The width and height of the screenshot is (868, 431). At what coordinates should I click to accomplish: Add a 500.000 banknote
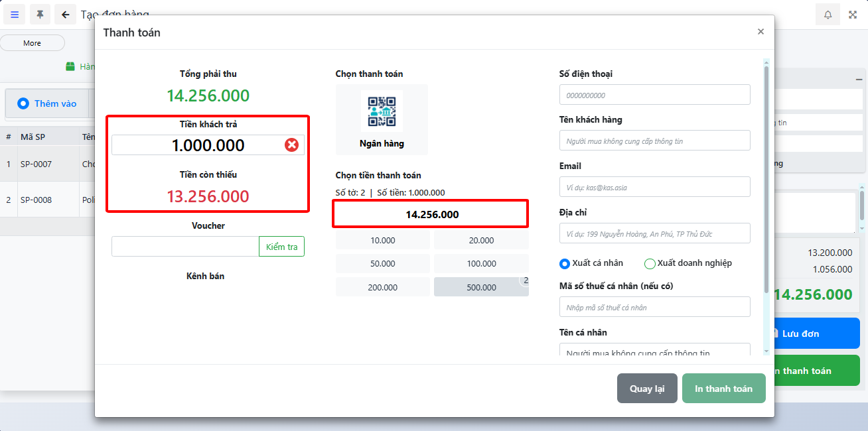pos(481,287)
